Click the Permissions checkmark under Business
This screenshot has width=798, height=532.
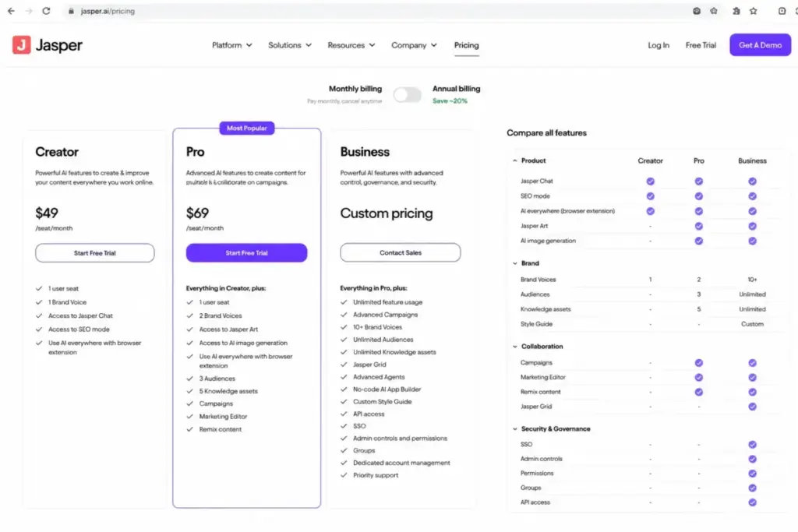752,473
